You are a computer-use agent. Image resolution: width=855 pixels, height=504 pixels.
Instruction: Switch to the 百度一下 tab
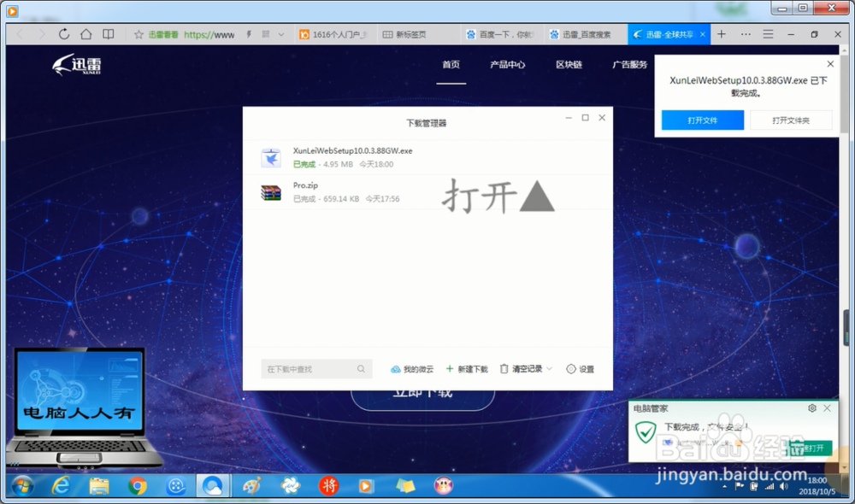click(500, 34)
